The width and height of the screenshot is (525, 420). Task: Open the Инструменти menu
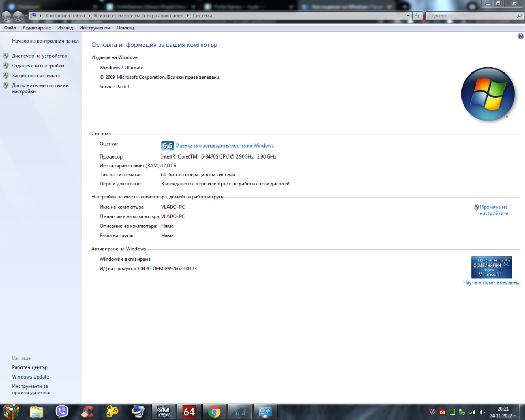point(94,28)
